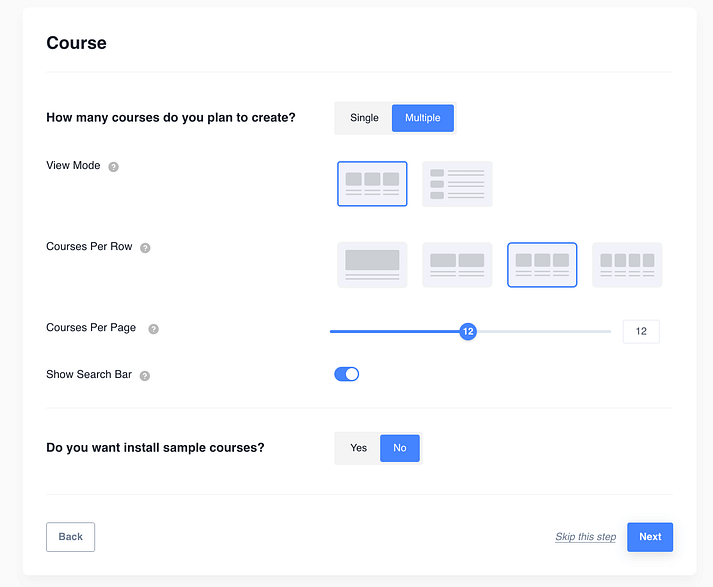Image resolution: width=713 pixels, height=587 pixels.
Task: Choose one course per row layout
Action: [x=372, y=265]
